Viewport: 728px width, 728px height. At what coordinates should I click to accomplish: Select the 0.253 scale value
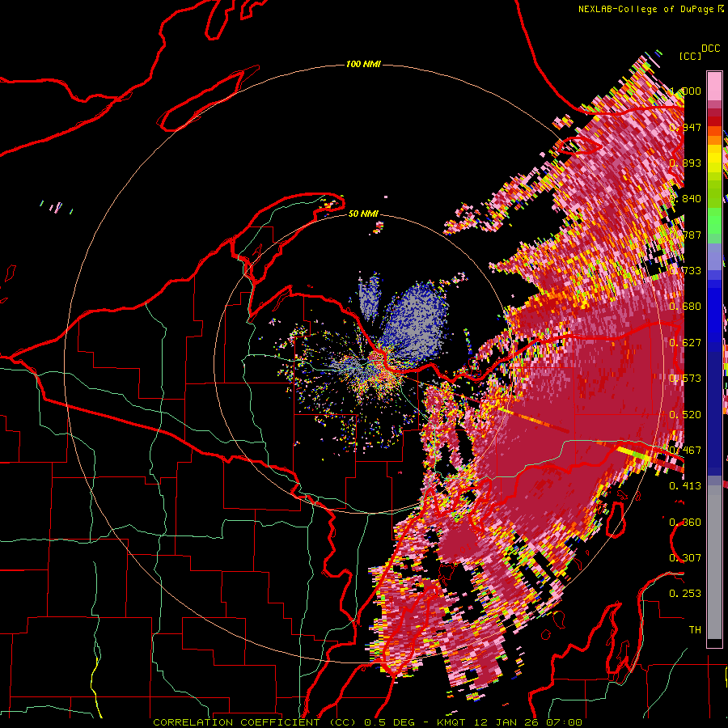click(685, 594)
